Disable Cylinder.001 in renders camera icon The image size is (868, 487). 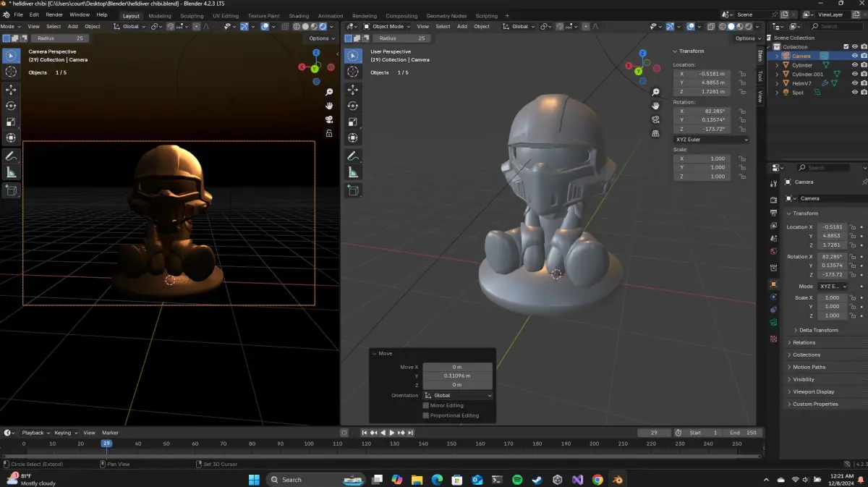click(864, 74)
